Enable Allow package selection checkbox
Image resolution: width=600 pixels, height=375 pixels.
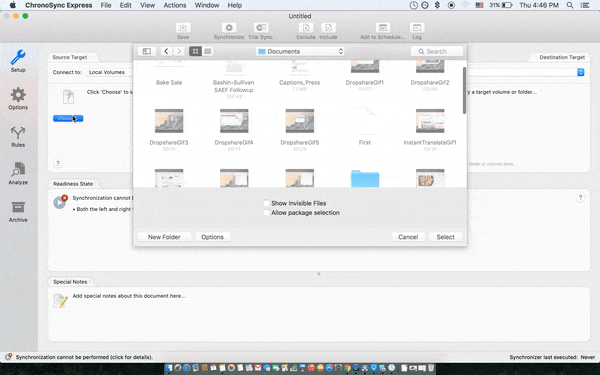pos(266,212)
